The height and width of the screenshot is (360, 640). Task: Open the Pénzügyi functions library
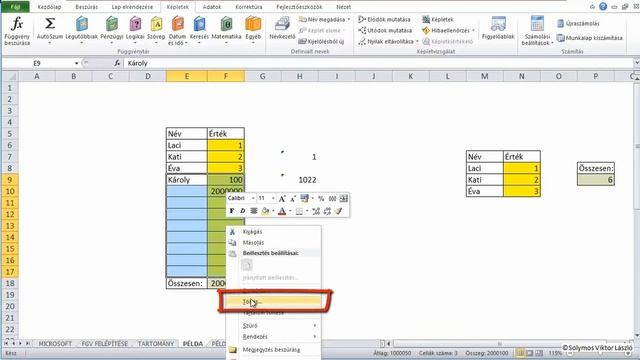[111, 29]
